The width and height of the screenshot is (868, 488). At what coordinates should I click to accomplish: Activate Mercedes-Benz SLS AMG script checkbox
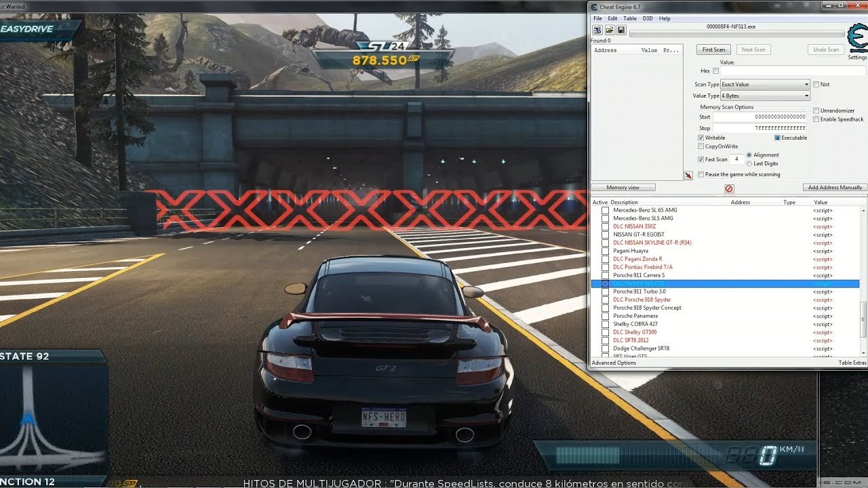[x=606, y=218]
